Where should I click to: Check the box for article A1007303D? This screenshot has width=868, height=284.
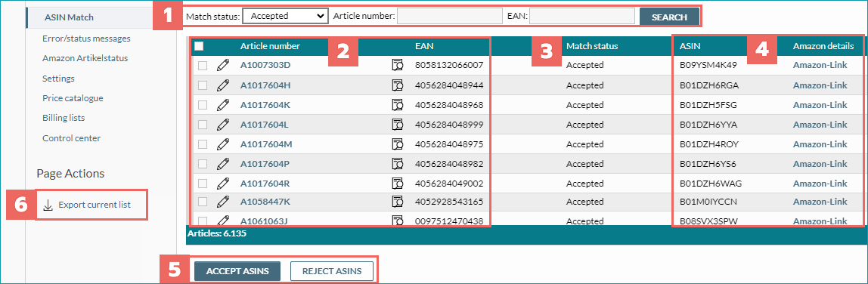click(x=203, y=66)
